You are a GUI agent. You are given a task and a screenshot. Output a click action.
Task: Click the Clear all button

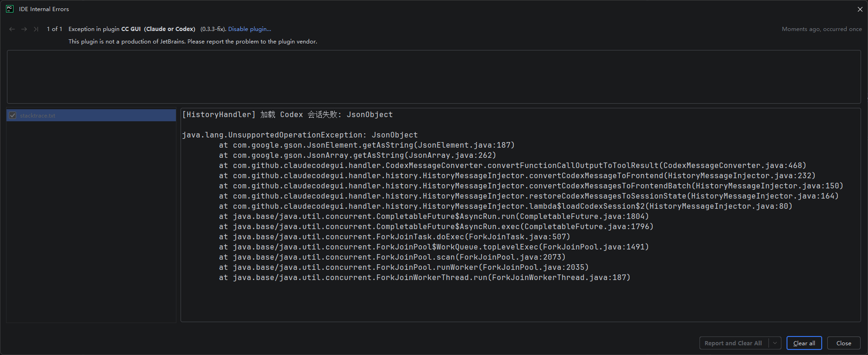point(804,343)
